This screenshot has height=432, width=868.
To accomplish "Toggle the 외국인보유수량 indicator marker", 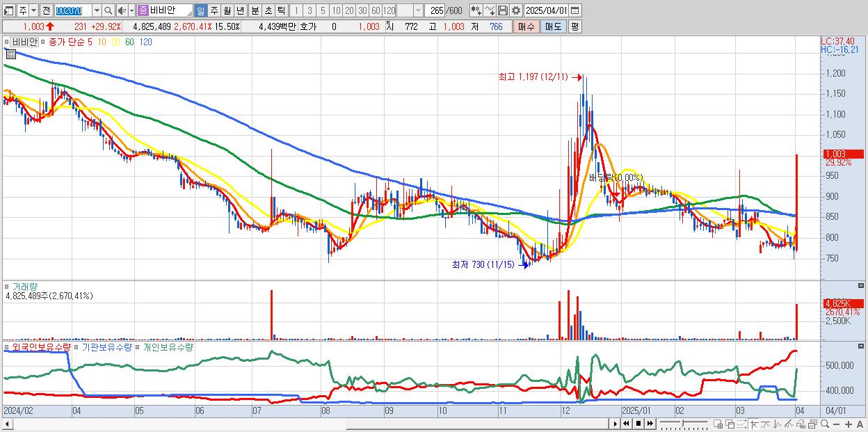I will (7, 346).
